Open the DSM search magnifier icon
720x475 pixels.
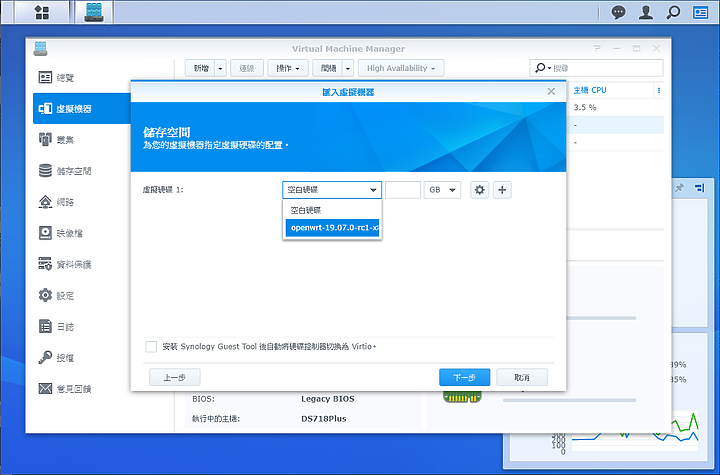coord(673,12)
